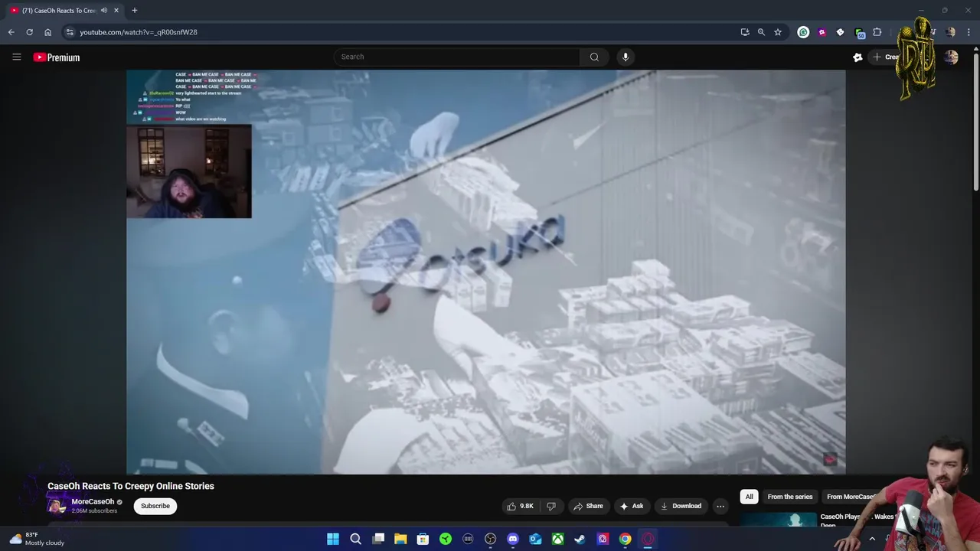Click the video title CaseOh Reacts To Creepy Online Stories

pyautogui.click(x=131, y=486)
